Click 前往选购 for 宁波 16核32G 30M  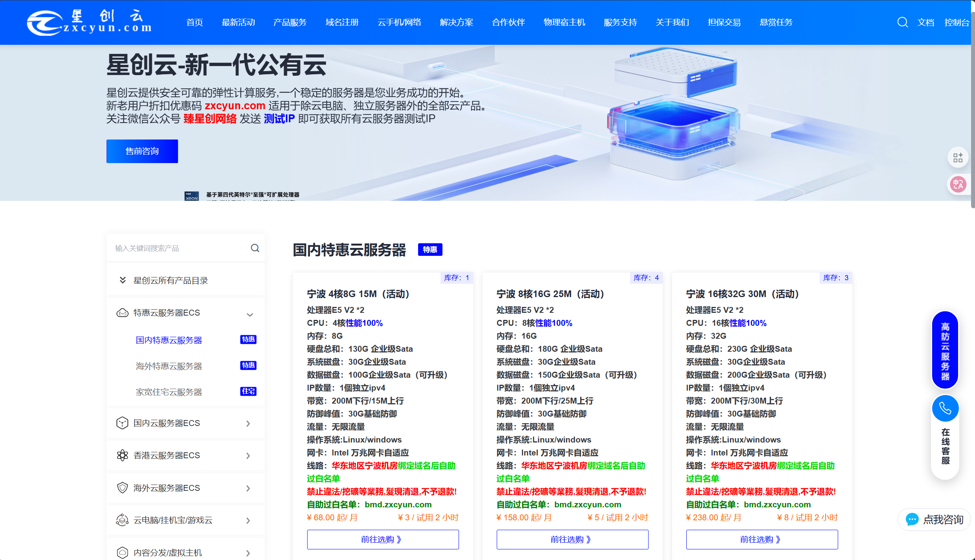(762, 539)
